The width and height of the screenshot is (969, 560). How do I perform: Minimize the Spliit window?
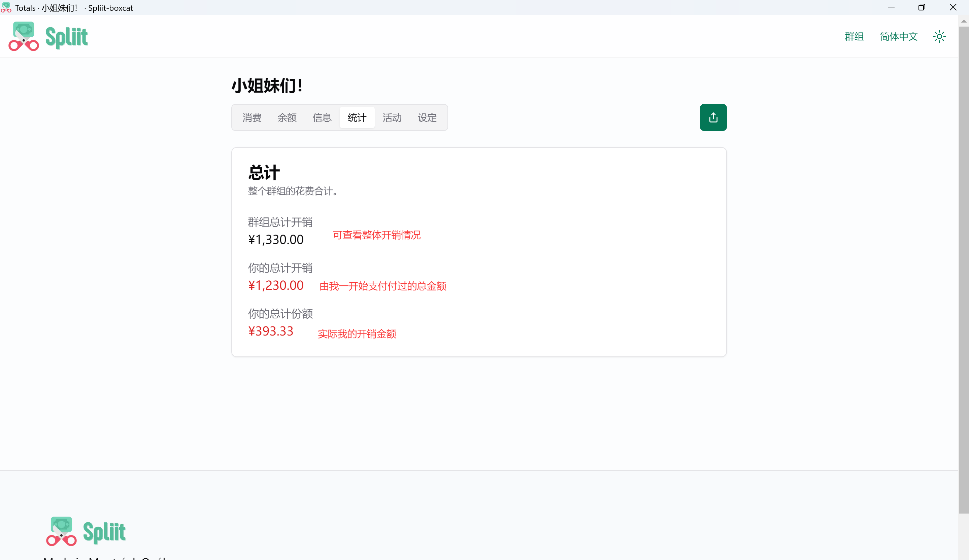point(891,7)
